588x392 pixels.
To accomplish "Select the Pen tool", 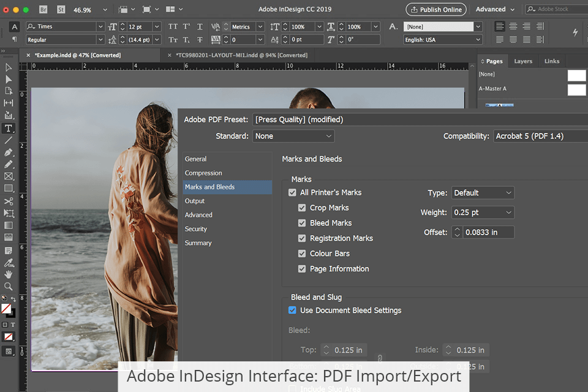I will click(8, 153).
